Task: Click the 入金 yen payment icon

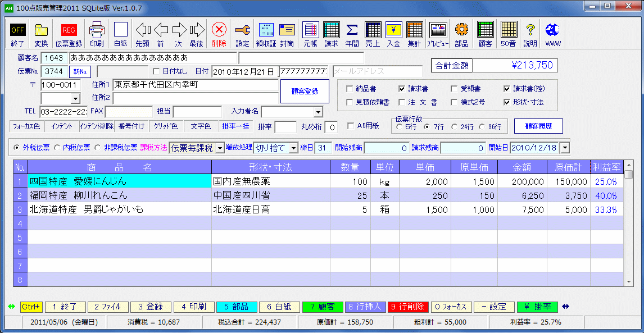Action: point(393,34)
